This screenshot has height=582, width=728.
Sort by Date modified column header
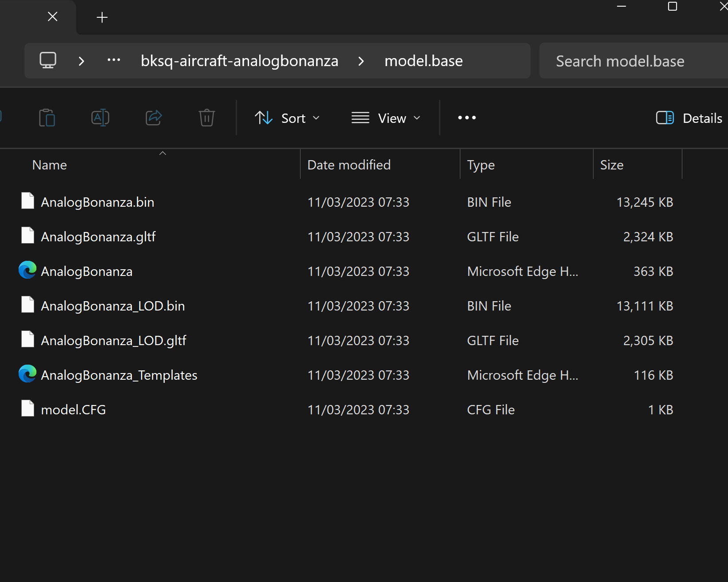349,165
